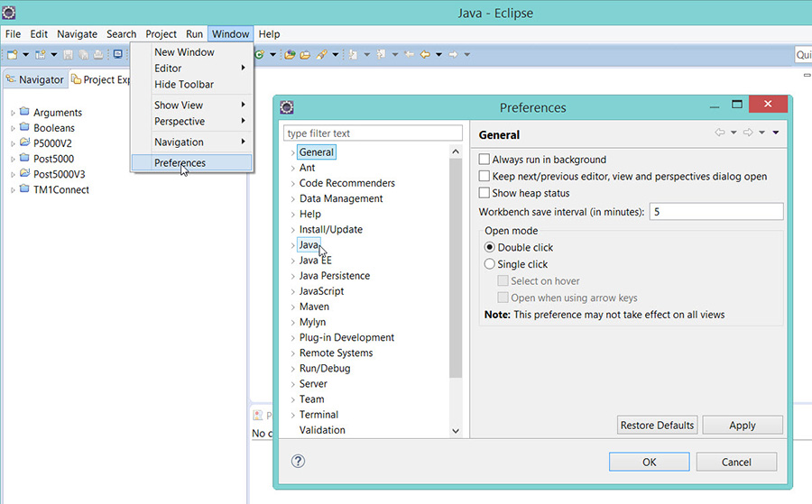Click the Last Edit Location toolbar icon
Viewport: 812px width, 504px height.
pos(409,54)
